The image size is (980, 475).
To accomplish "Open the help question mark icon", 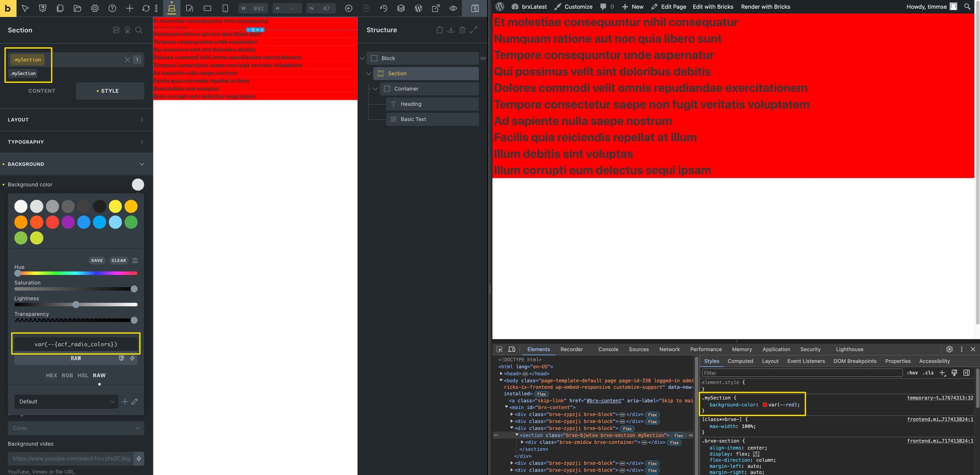I will [x=112, y=8].
